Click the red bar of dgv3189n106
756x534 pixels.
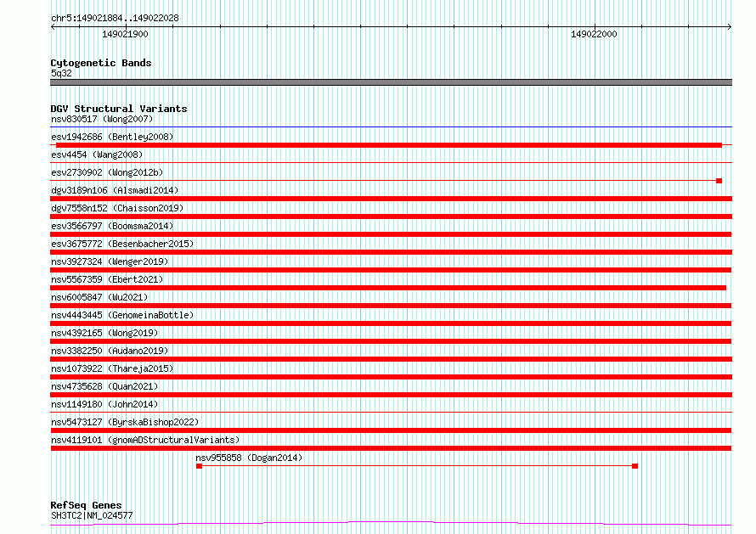[x=391, y=199]
